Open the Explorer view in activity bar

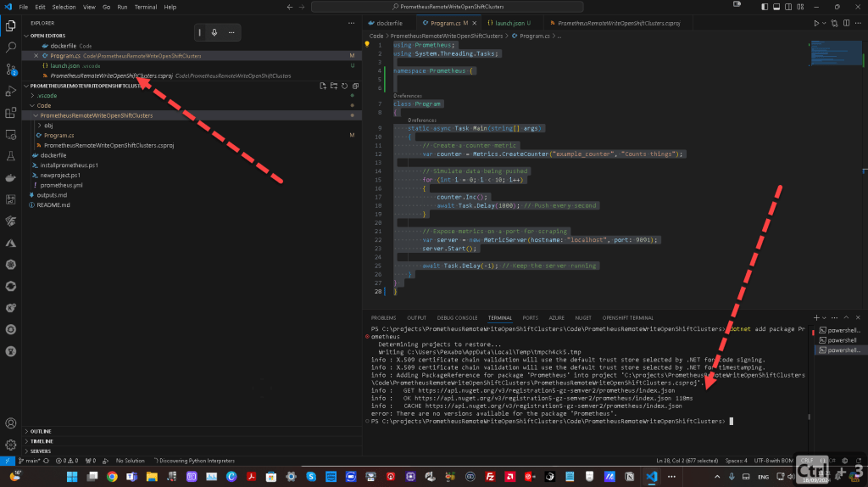(x=10, y=26)
